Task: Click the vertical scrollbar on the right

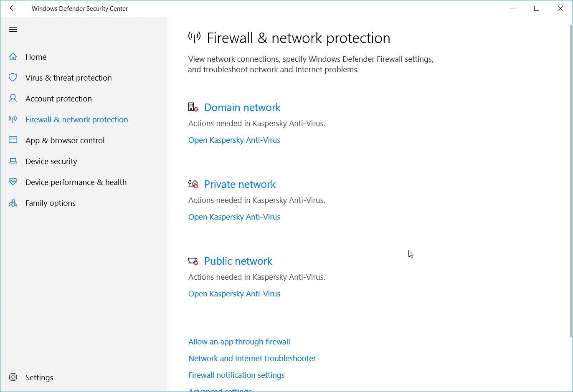Action: tap(571, 180)
